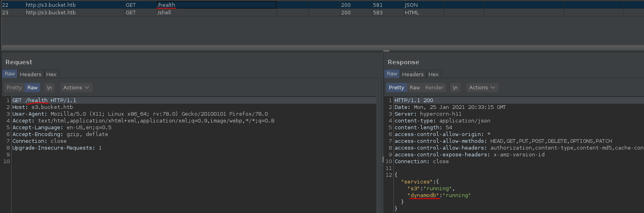Toggle the \n button in Response panel
Image resolution: width=644 pixels, height=213 pixels.
(455, 88)
